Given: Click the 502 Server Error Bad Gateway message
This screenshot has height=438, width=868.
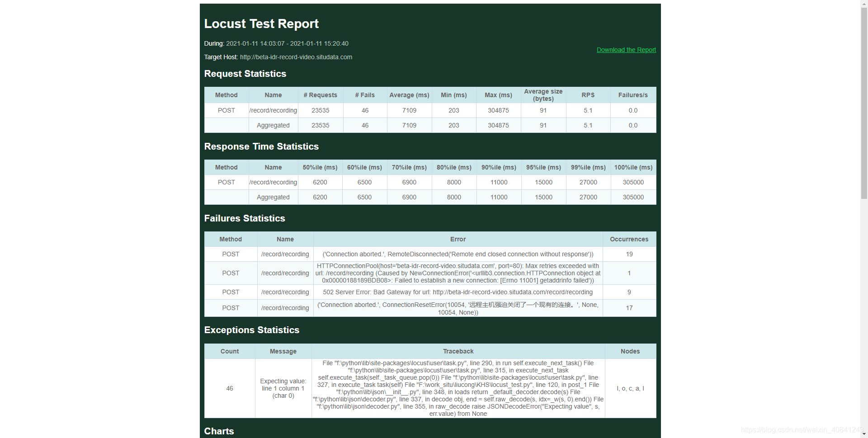Looking at the screenshot, I should [458, 292].
